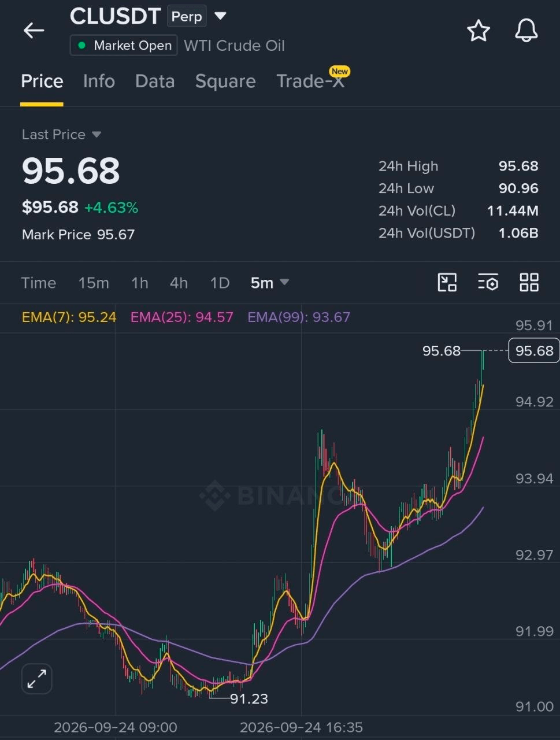This screenshot has width=560, height=740.
Task: Tap the EMA(25): 94.57 indicator label
Action: 181,317
